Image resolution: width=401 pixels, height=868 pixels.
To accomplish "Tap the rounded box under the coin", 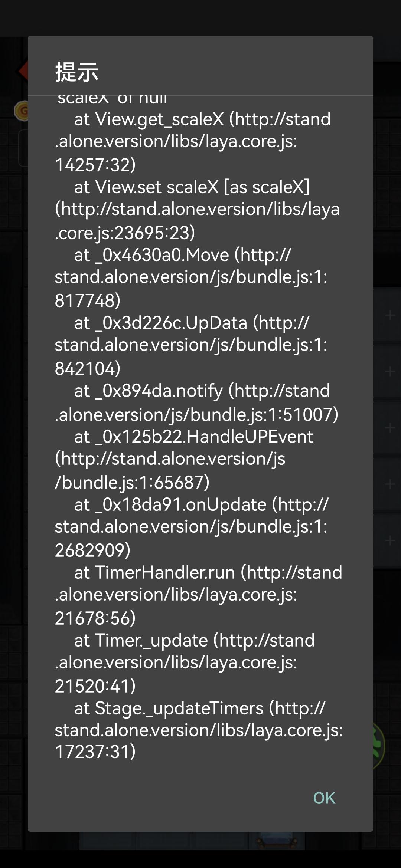I will [x=23, y=148].
